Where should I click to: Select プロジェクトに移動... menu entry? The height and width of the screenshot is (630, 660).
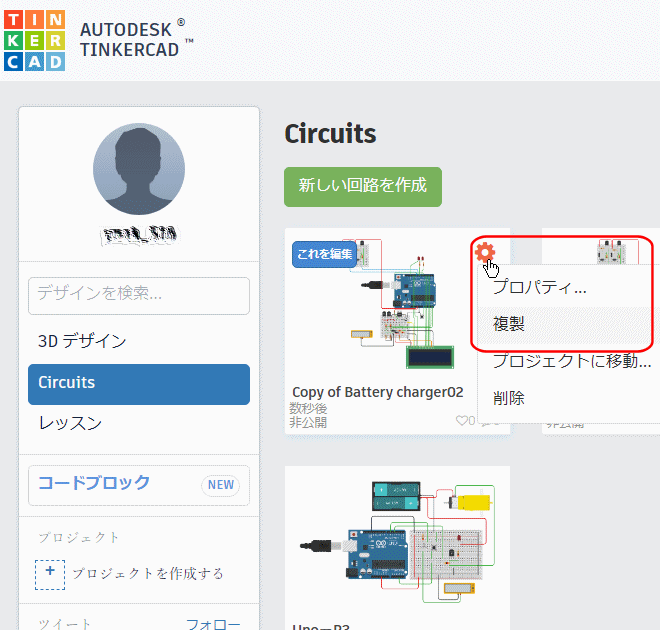571,361
